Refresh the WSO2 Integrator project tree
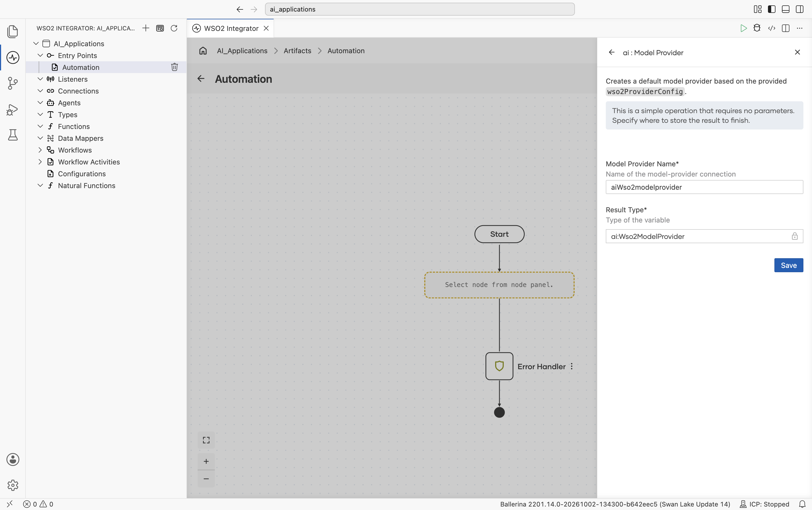 [x=174, y=28]
